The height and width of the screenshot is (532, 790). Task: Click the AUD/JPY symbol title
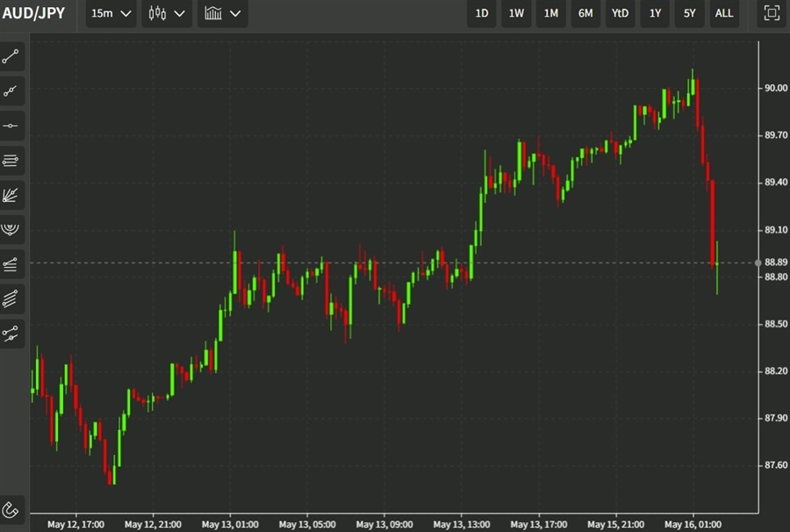(33, 13)
